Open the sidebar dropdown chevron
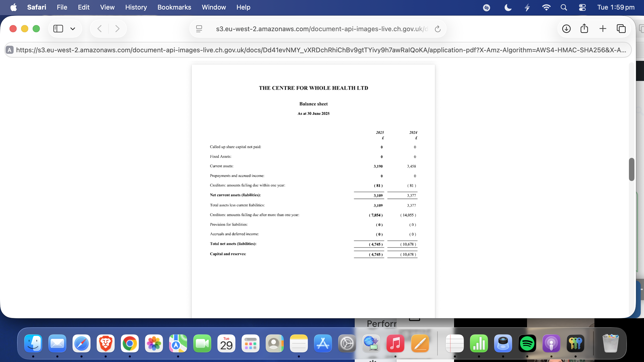Image resolution: width=644 pixels, height=362 pixels. 73,29
